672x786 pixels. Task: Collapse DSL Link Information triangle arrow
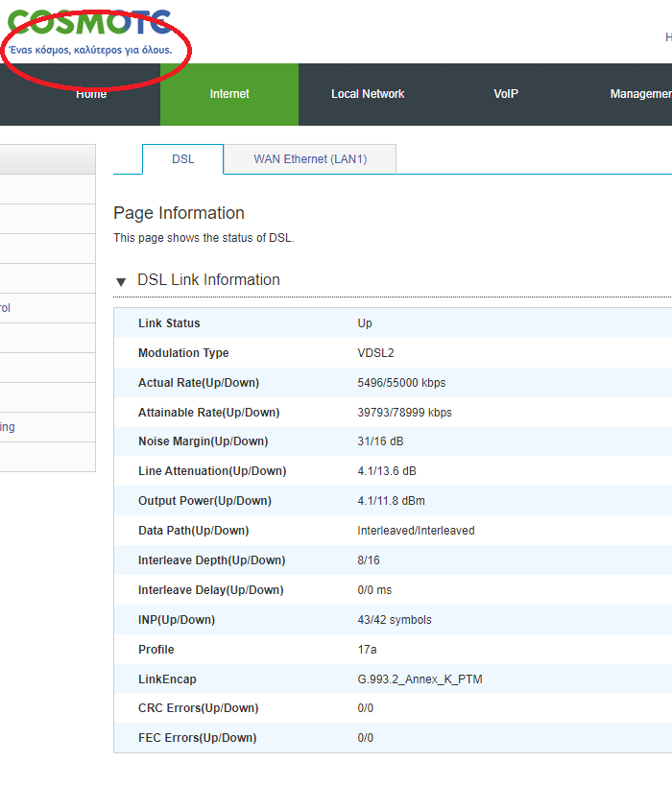tap(121, 281)
